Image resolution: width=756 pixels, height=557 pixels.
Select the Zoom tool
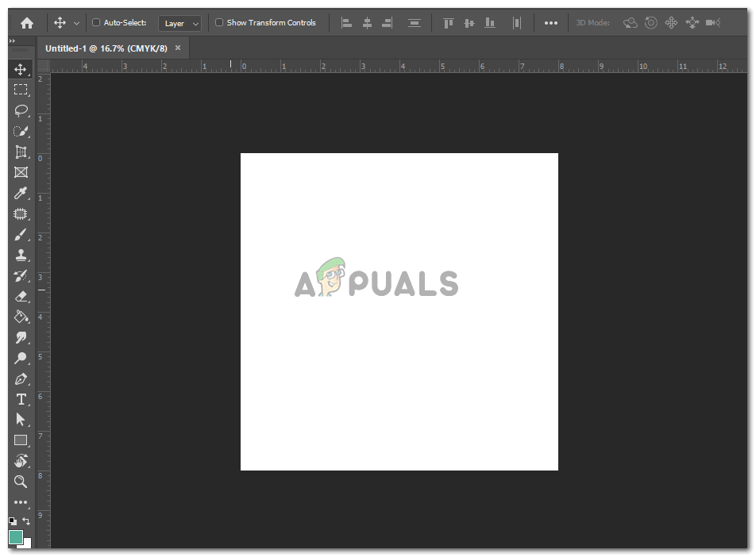pos(21,482)
